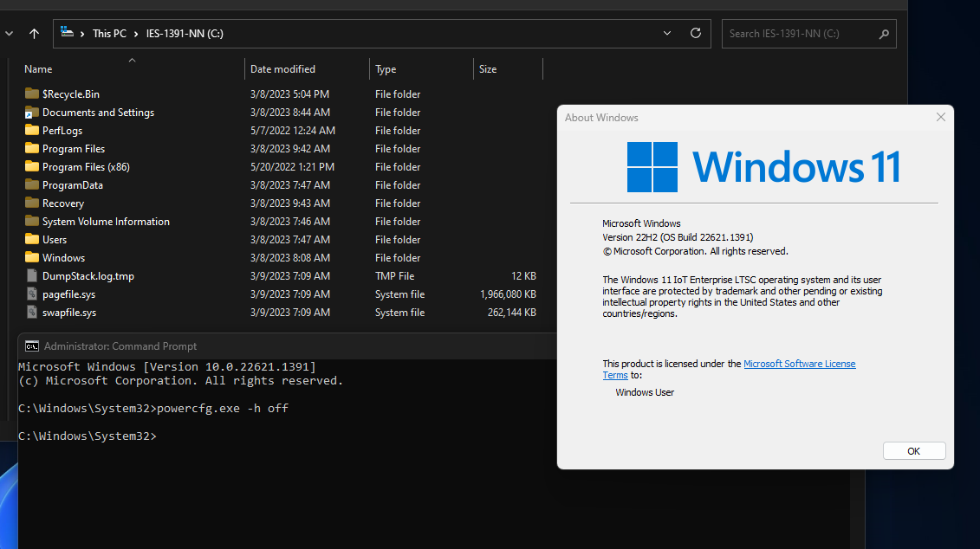Select the ProgramData folder icon

coord(32,184)
